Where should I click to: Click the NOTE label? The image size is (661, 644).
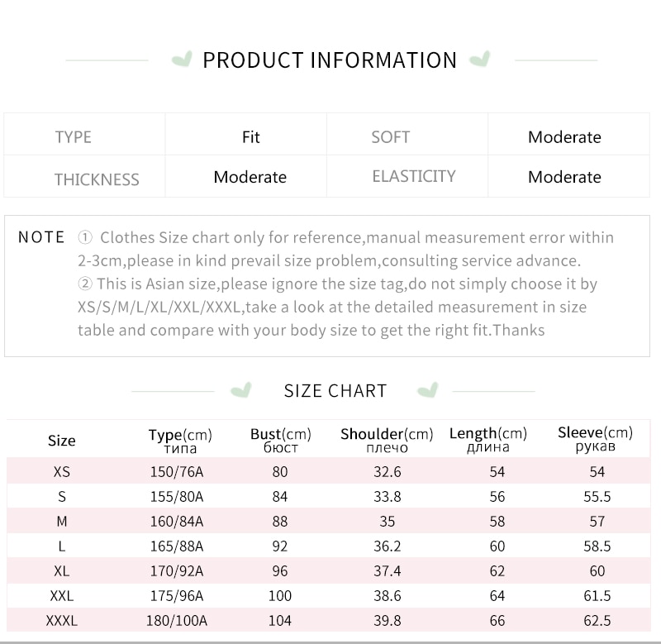(41, 237)
